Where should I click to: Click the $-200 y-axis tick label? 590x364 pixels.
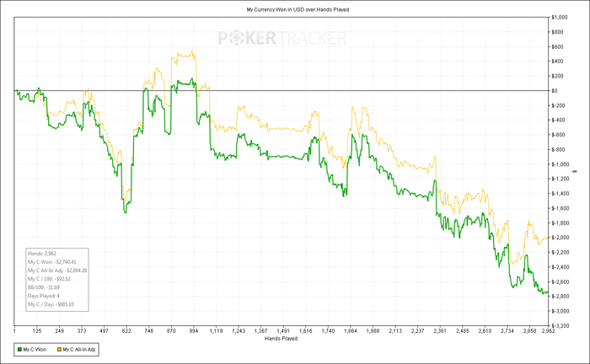click(558, 105)
